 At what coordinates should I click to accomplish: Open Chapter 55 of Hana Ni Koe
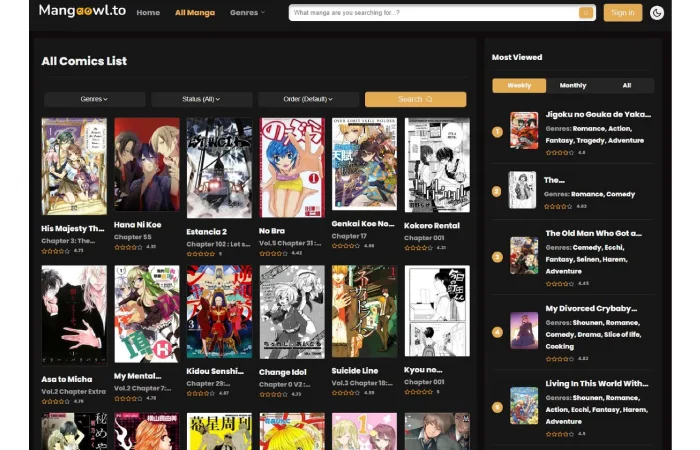pyautogui.click(x=133, y=237)
